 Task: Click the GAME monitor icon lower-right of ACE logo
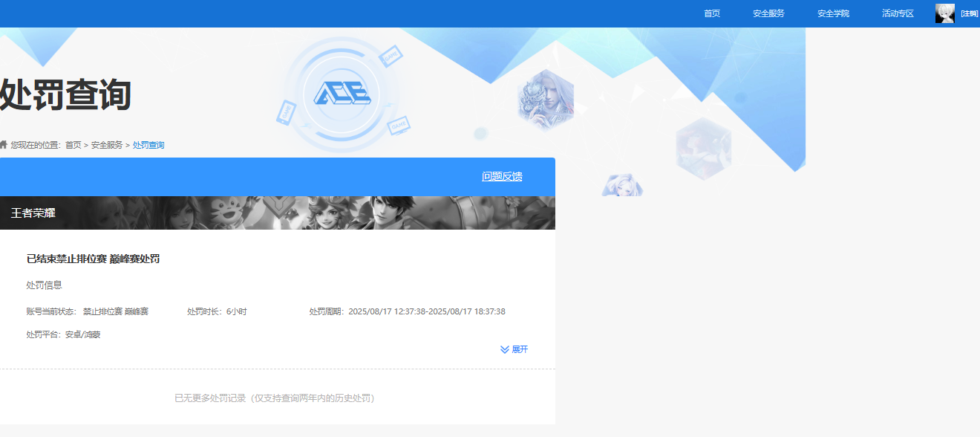(x=399, y=126)
